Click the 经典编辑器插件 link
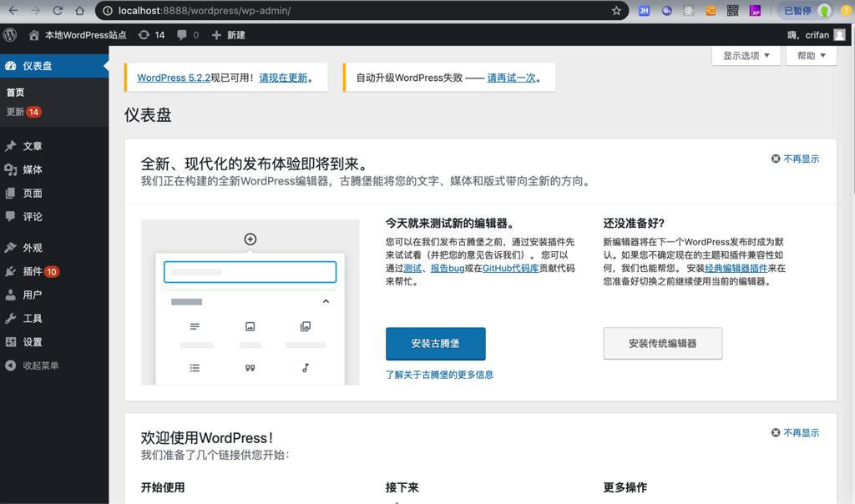 [x=736, y=268]
